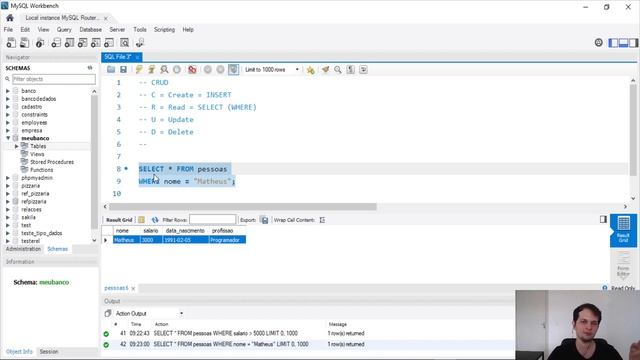
Task: Export recordset to external file icon
Action: [x=264, y=220]
